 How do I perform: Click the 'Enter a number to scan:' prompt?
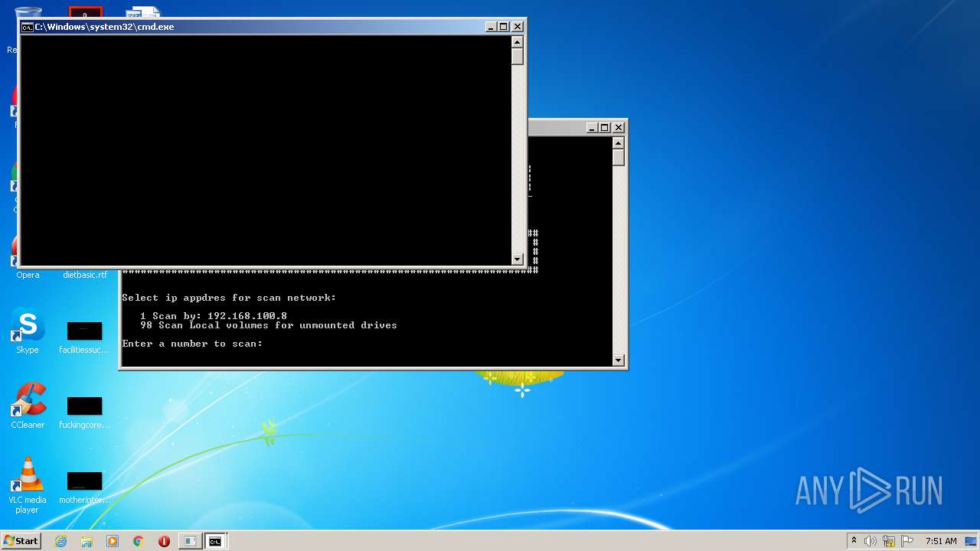tap(192, 344)
